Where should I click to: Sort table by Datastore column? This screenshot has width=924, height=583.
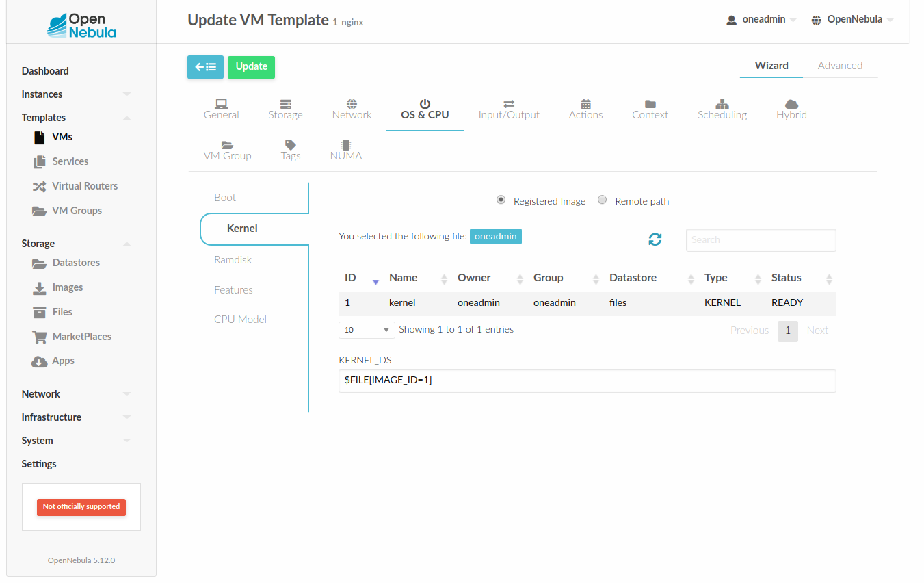pyautogui.click(x=652, y=278)
